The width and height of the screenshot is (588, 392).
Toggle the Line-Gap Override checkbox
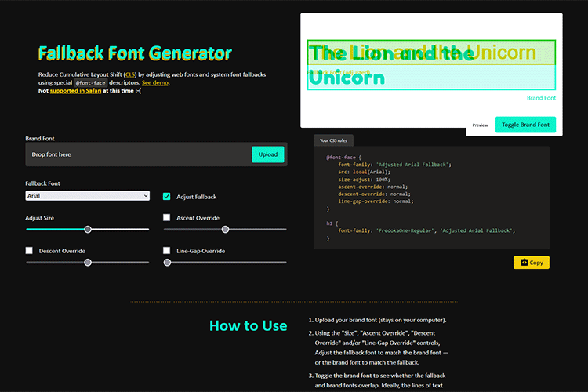point(167,251)
